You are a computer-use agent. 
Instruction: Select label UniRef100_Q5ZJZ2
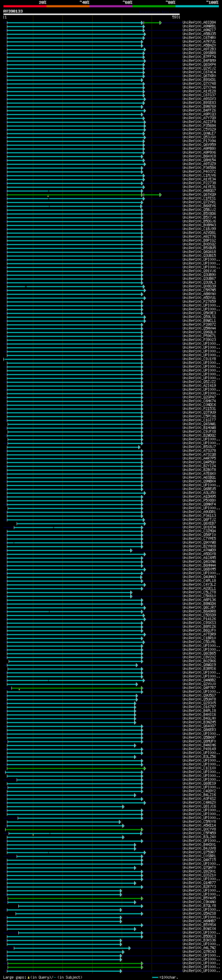pos(199,382)
